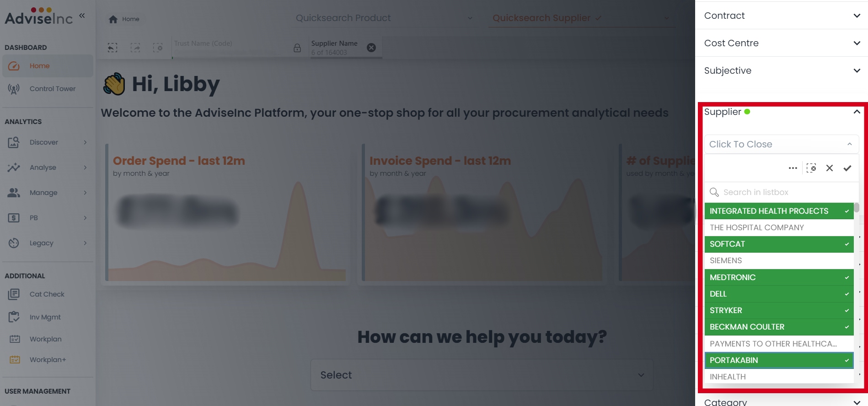
Task: Click the Home dashboard gauge icon
Action: pyautogui.click(x=14, y=66)
